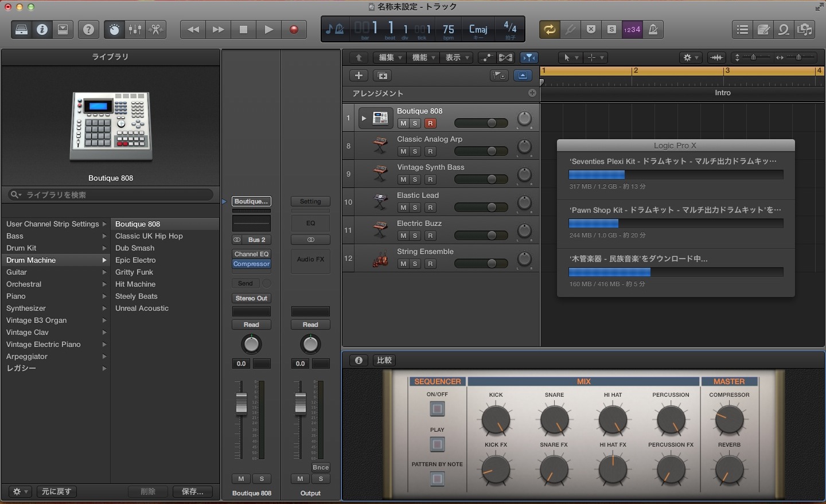Viewport: 826px width, 504px height.
Task: Click the String Ensemble track icon
Action: point(380,259)
